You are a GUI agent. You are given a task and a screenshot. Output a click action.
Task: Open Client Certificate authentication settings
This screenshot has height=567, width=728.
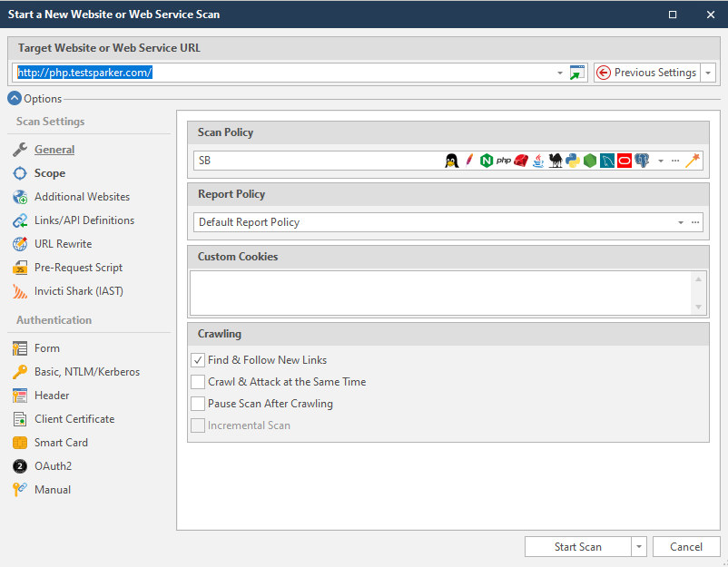20,418
